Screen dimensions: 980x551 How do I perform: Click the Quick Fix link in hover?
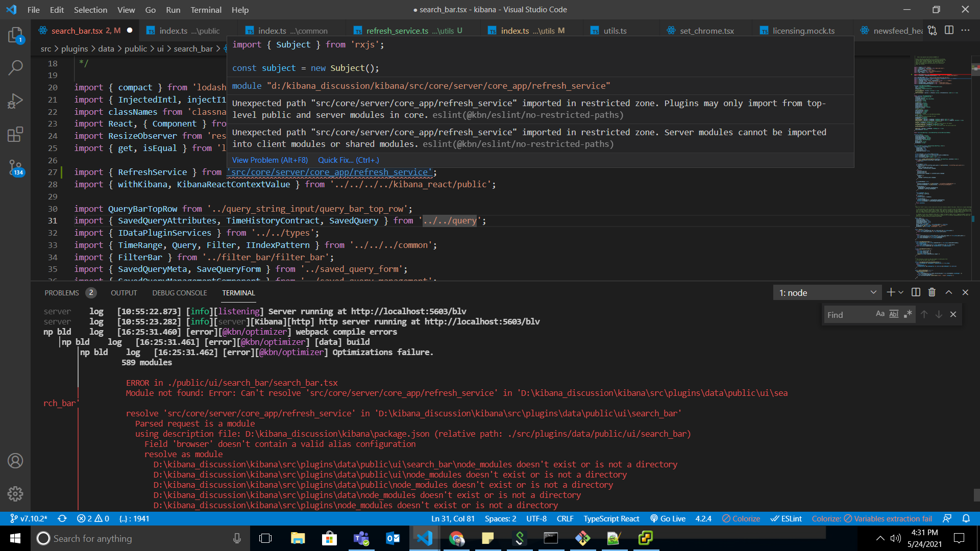click(349, 160)
